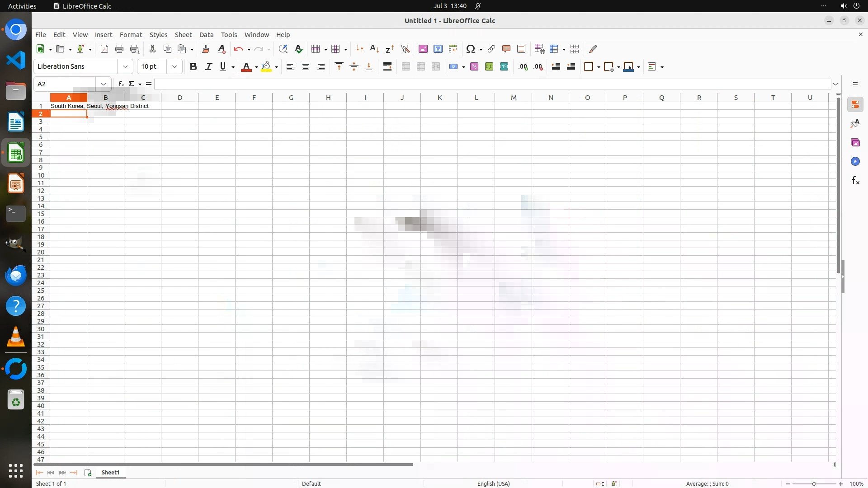
Task: Open the Navigator sidebar panel
Action: [x=855, y=162]
